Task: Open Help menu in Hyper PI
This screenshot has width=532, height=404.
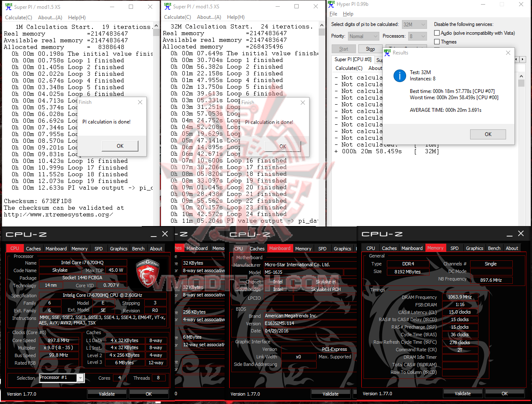Action: point(348,14)
